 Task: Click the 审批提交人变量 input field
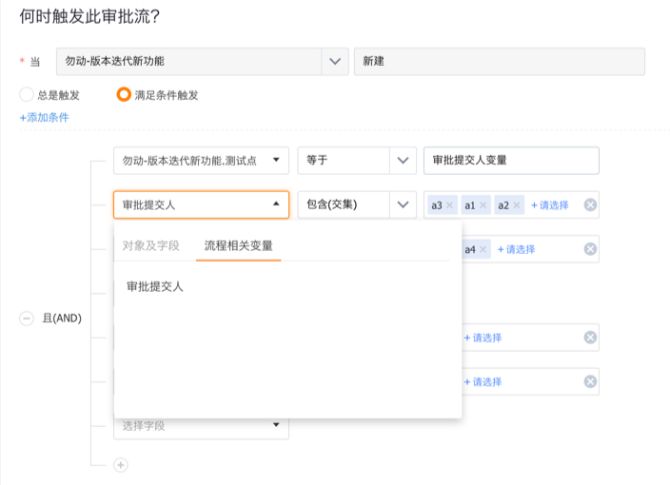click(510, 161)
